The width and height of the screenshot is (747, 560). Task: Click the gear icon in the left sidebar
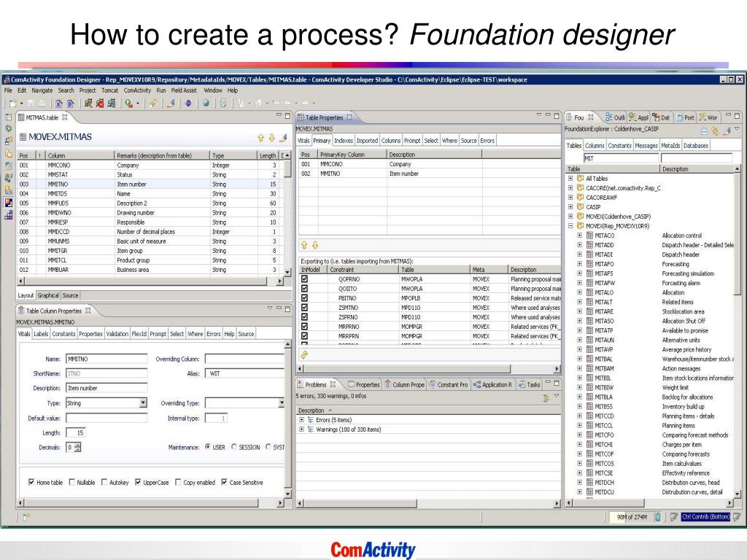pyautogui.click(x=9, y=128)
